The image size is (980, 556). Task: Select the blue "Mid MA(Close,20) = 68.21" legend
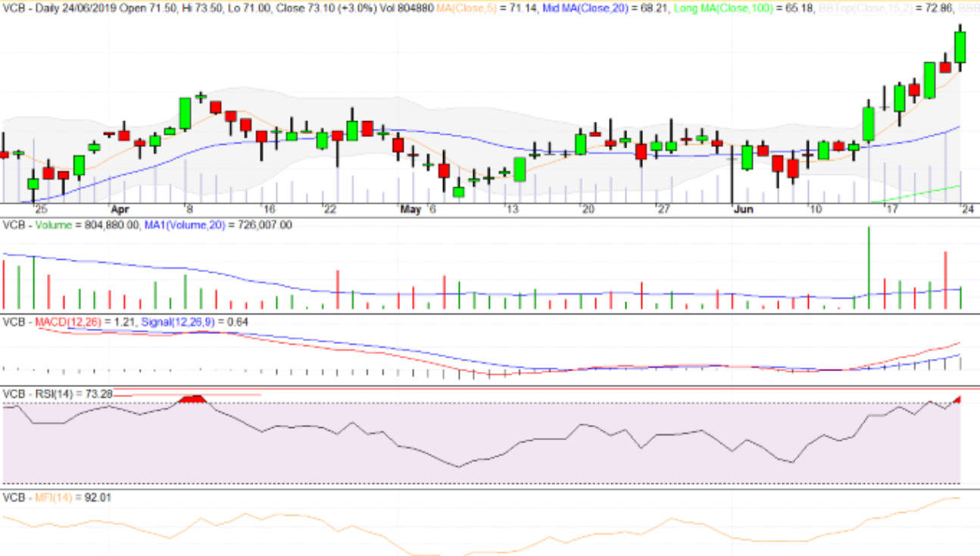tap(604, 7)
